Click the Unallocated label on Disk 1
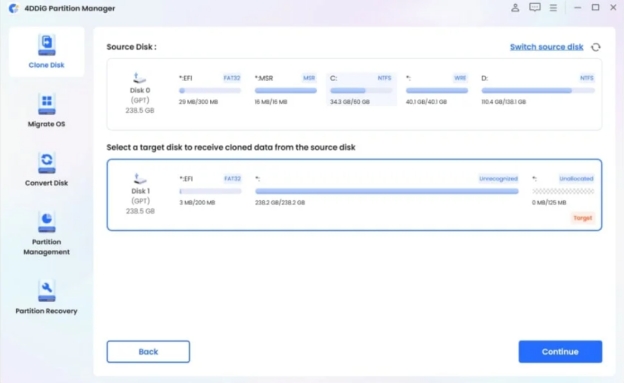 click(x=576, y=179)
